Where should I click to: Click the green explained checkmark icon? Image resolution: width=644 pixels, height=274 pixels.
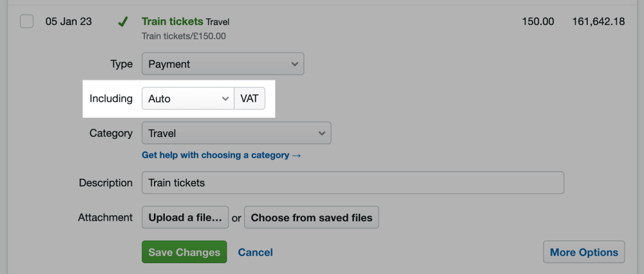[x=122, y=23]
